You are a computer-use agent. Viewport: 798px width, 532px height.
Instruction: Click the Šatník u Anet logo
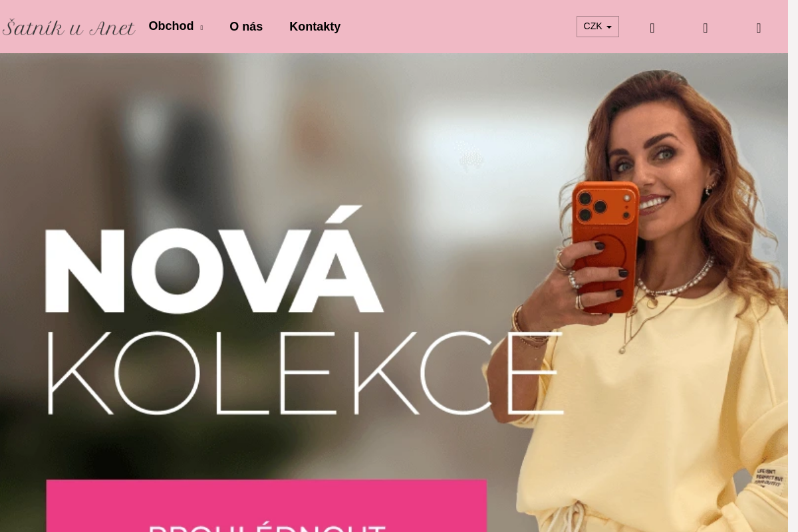68,27
